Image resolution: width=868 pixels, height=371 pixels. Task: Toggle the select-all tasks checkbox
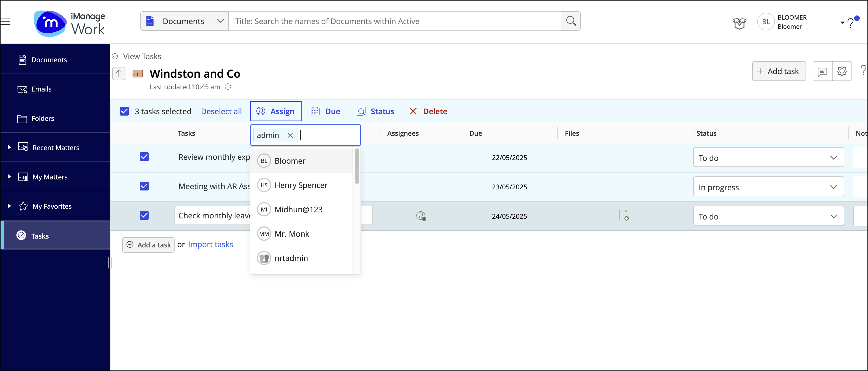click(x=124, y=111)
